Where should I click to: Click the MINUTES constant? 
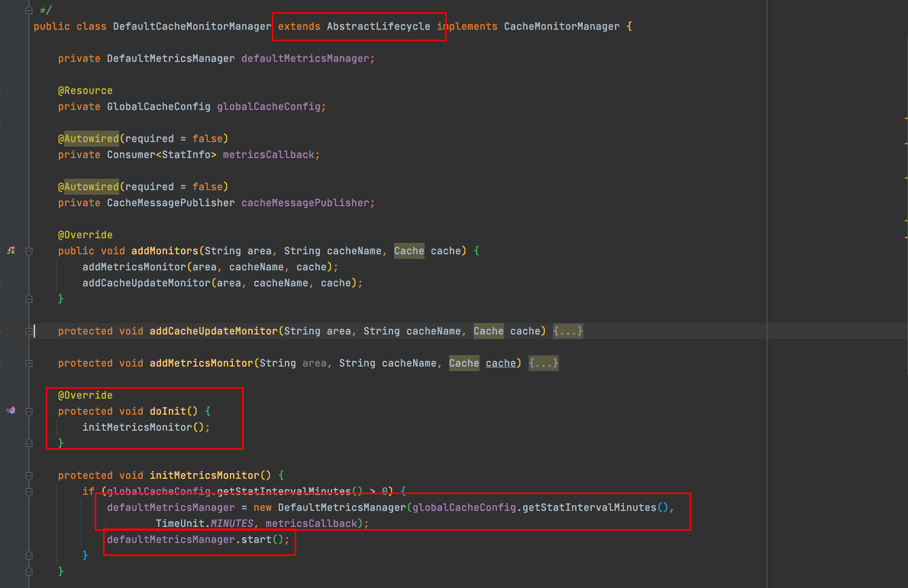click(232, 523)
